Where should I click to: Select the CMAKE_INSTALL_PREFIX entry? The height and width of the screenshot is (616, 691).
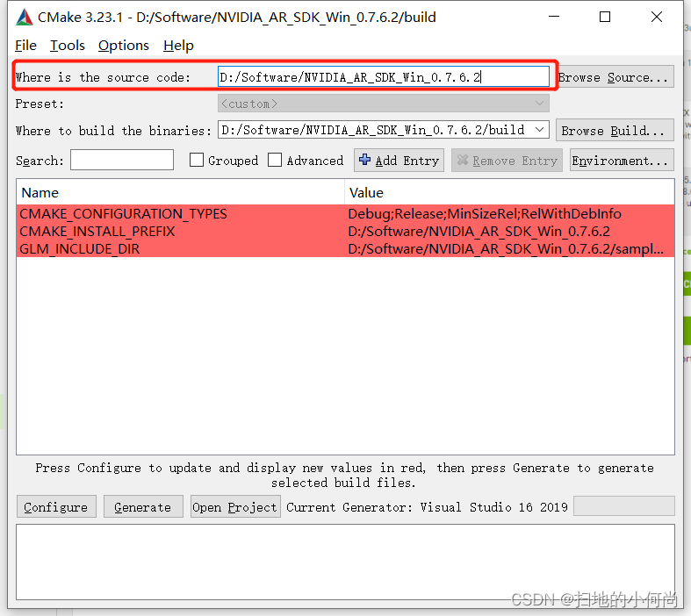point(97,231)
